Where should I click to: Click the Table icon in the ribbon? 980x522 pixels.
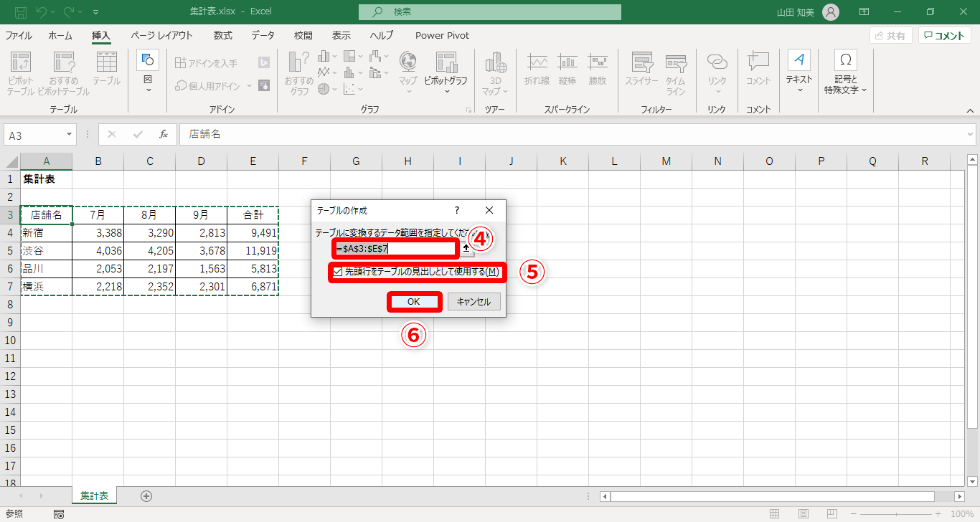coord(107,69)
